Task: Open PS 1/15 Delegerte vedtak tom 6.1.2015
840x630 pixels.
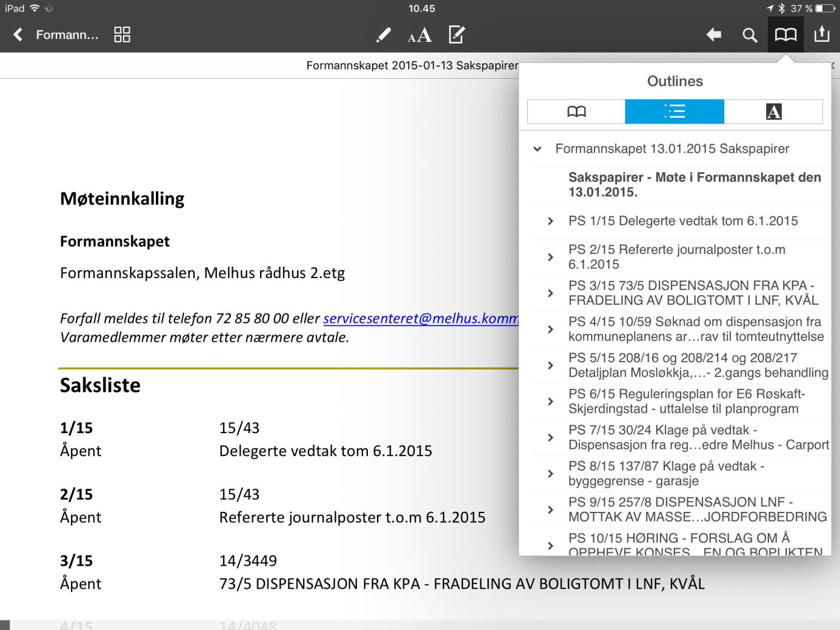Action: (x=683, y=221)
